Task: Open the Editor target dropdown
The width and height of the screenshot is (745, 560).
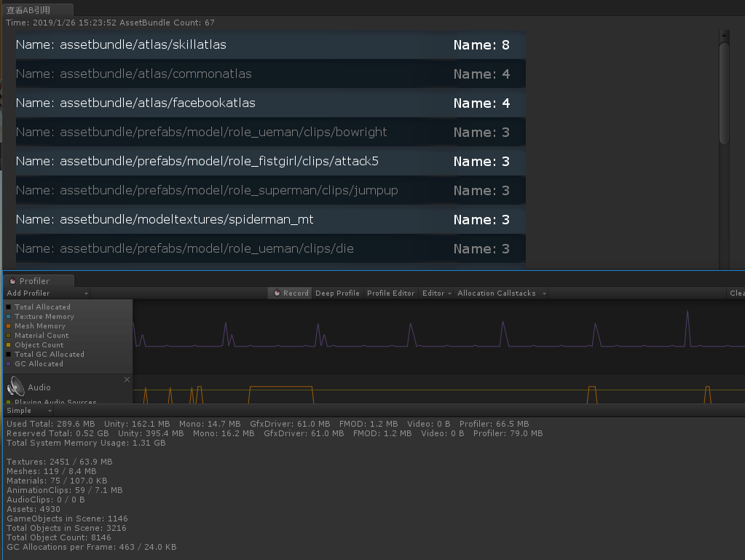Action: point(436,293)
